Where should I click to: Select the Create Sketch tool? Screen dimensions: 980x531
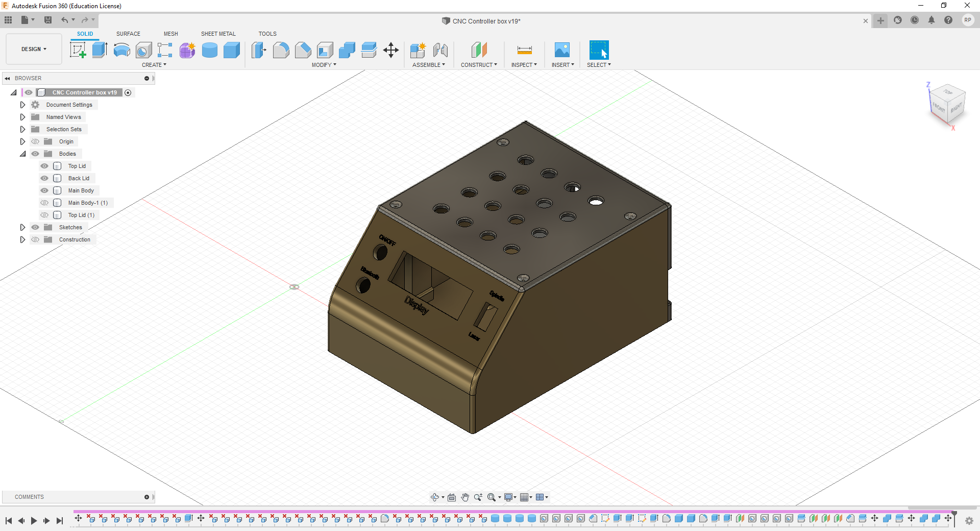coord(78,50)
